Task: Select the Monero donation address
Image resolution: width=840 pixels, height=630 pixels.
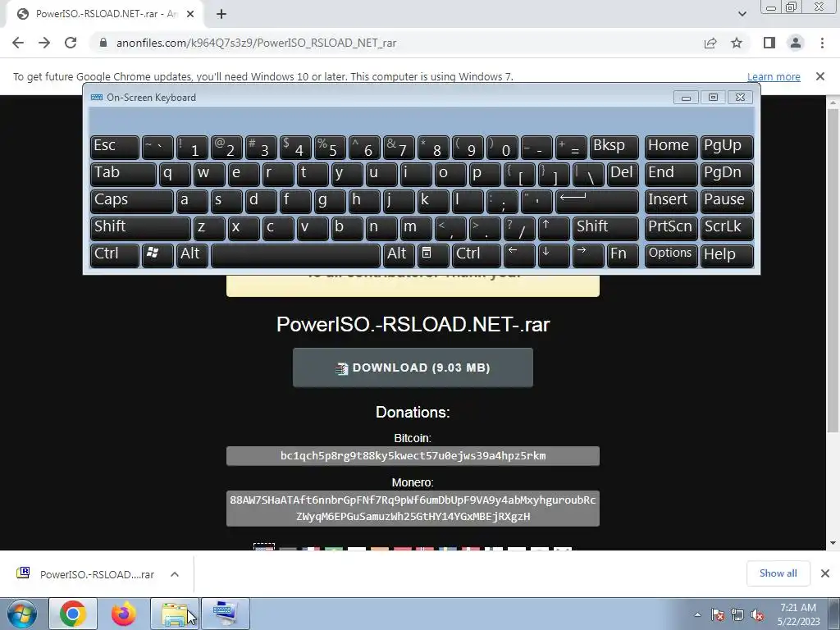Action: (x=413, y=509)
